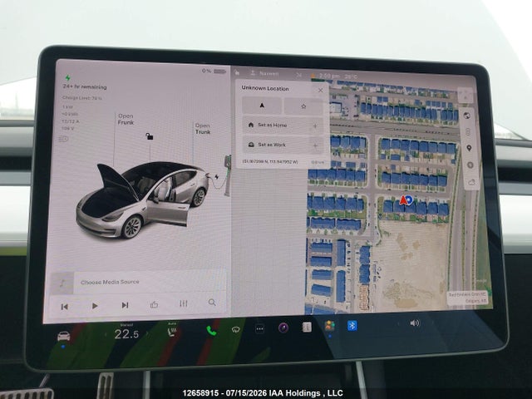Viewport: 532px width, 399px height.
Task: Open the three-dot app launcher
Action: tap(259, 329)
